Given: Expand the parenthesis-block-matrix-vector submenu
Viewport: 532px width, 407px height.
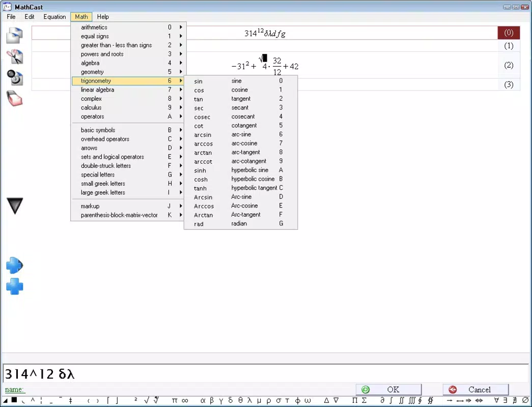Looking at the screenshot, I should 128,215.
